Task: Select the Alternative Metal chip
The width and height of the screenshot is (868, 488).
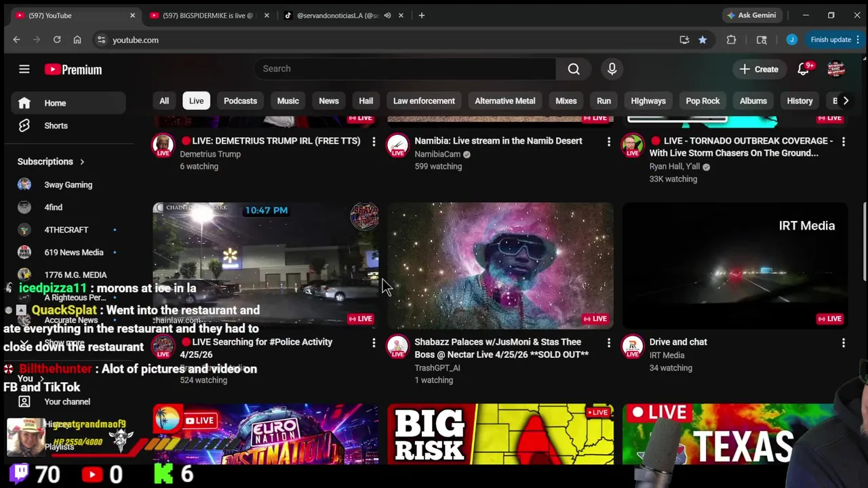Action: 505,101
